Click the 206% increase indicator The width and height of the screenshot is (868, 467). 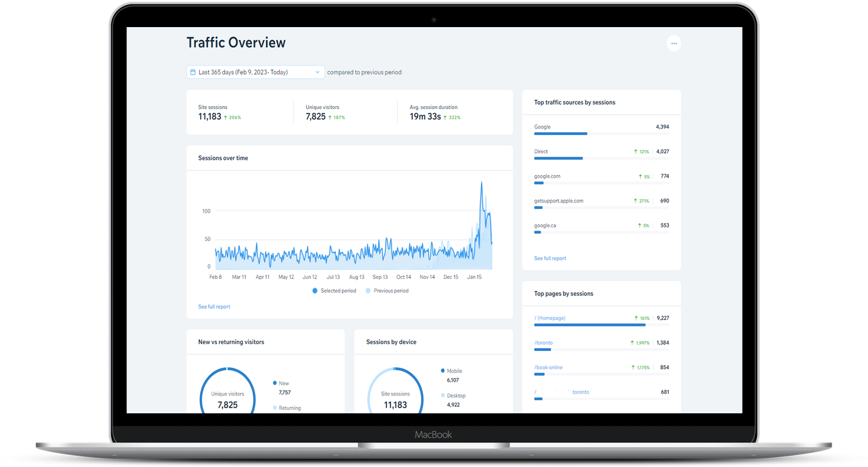click(x=232, y=117)
